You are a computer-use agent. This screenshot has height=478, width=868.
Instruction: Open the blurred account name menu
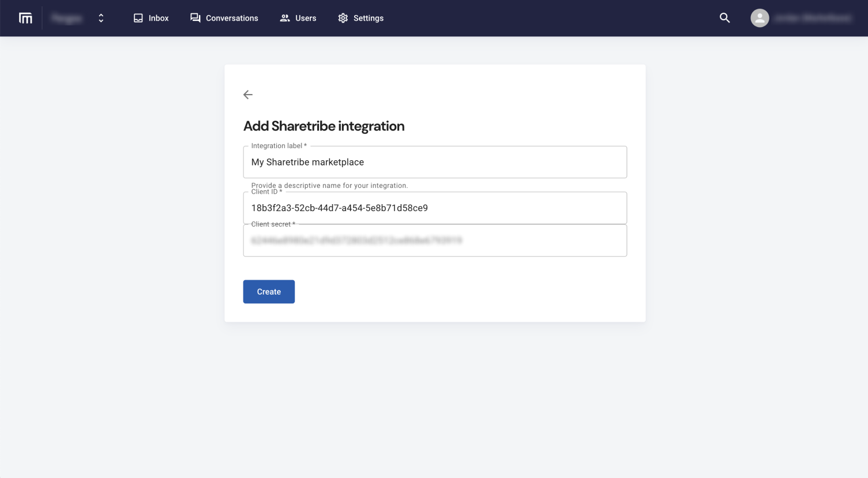click(813, 18)
